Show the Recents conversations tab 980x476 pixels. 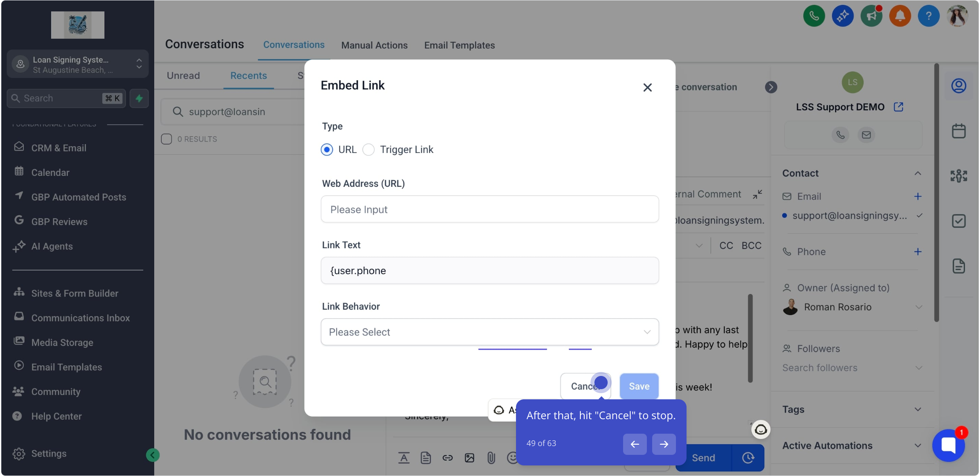point(249,76)
